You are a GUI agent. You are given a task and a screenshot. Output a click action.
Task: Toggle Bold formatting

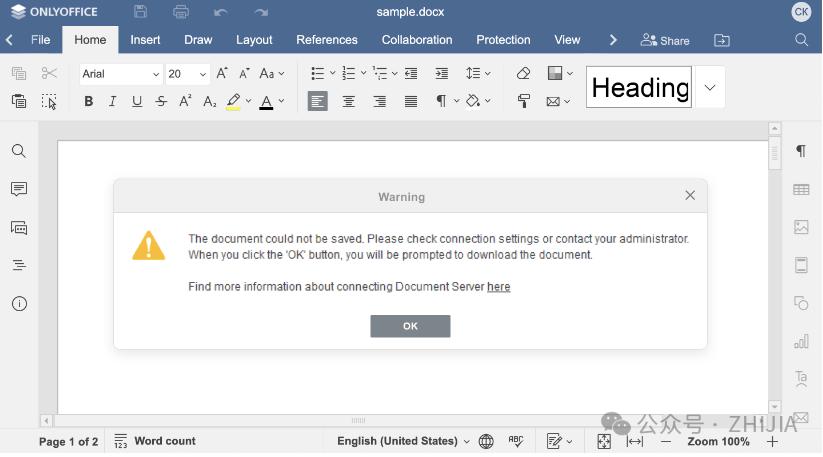pos(89,101)
